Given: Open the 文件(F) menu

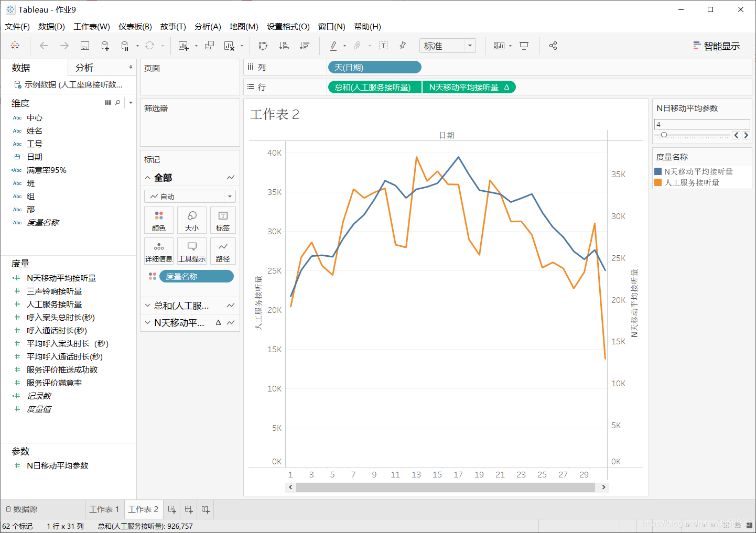Looking at the screenshot, I should tap(17, 26).
